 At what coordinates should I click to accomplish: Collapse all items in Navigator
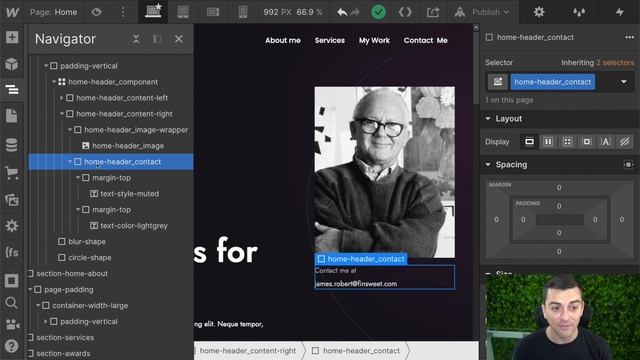[x=136, y=39]
